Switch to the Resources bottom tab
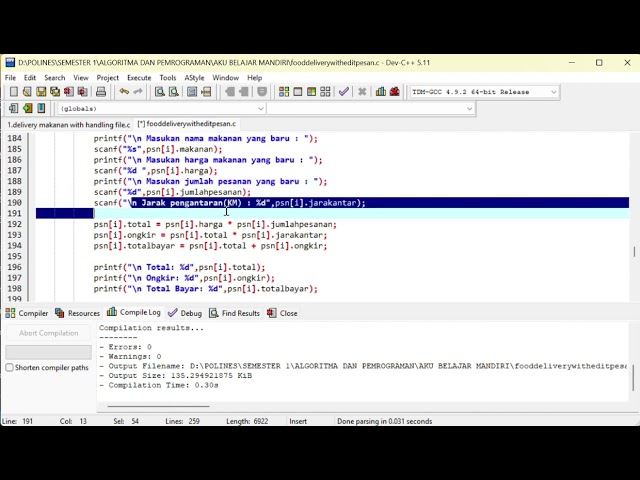 tap(78, 313)
